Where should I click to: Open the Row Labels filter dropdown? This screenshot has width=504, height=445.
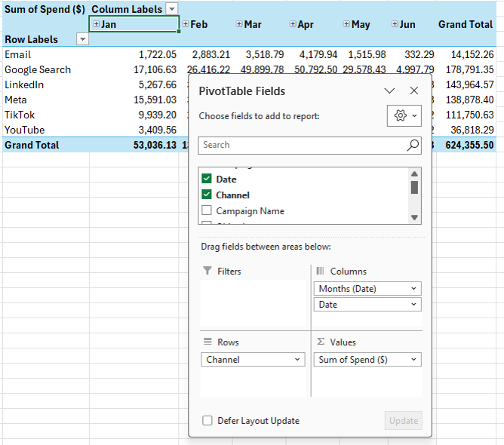coord(82,39)
